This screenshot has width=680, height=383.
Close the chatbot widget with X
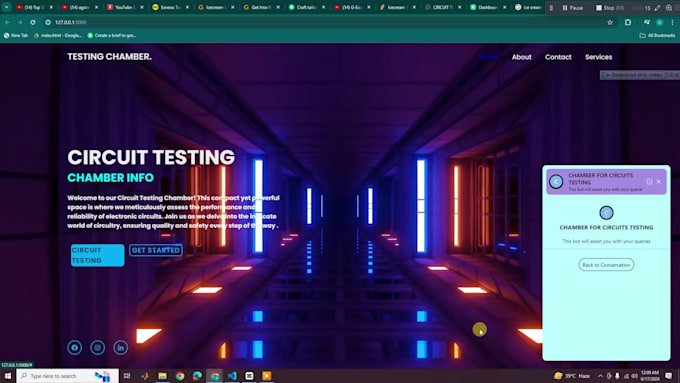659,182
